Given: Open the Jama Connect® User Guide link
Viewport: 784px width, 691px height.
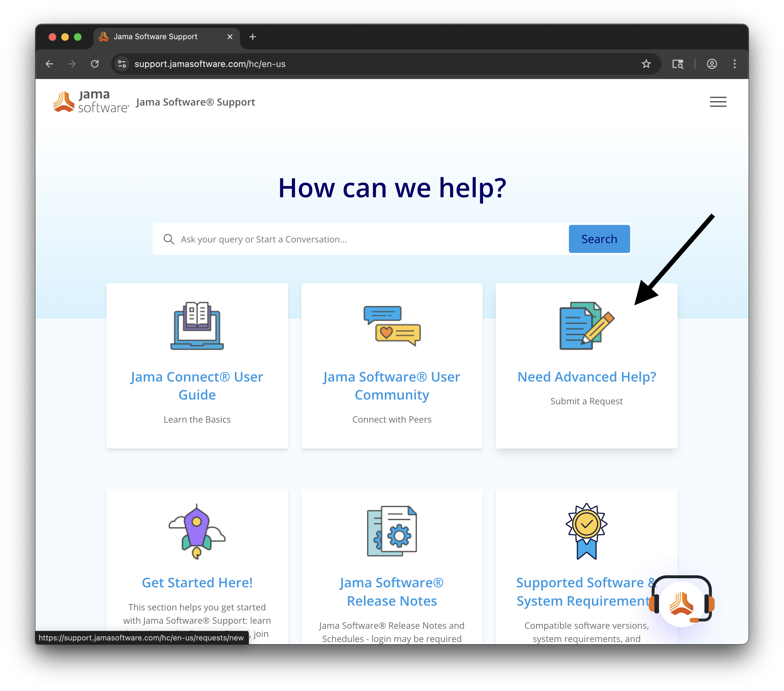Looking at the screenshot, I should coord(197,386).
